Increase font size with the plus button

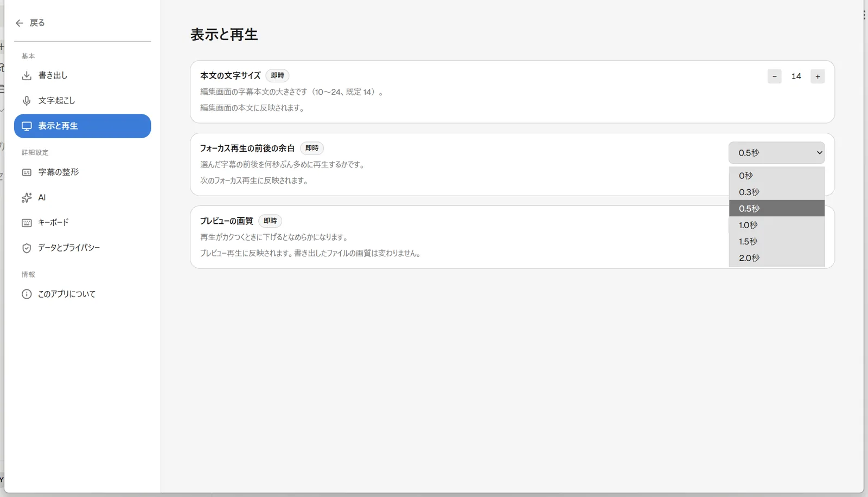click(818, 76)
